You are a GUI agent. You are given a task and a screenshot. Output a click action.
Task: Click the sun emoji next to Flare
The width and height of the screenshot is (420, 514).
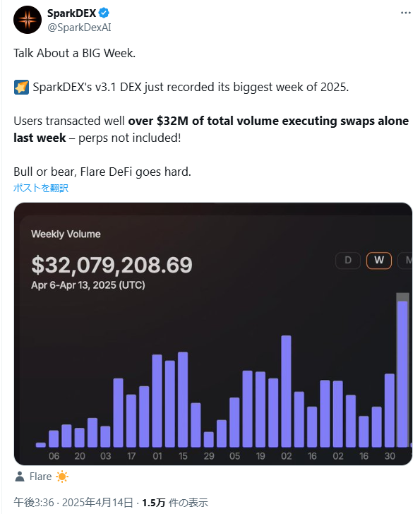62,477
